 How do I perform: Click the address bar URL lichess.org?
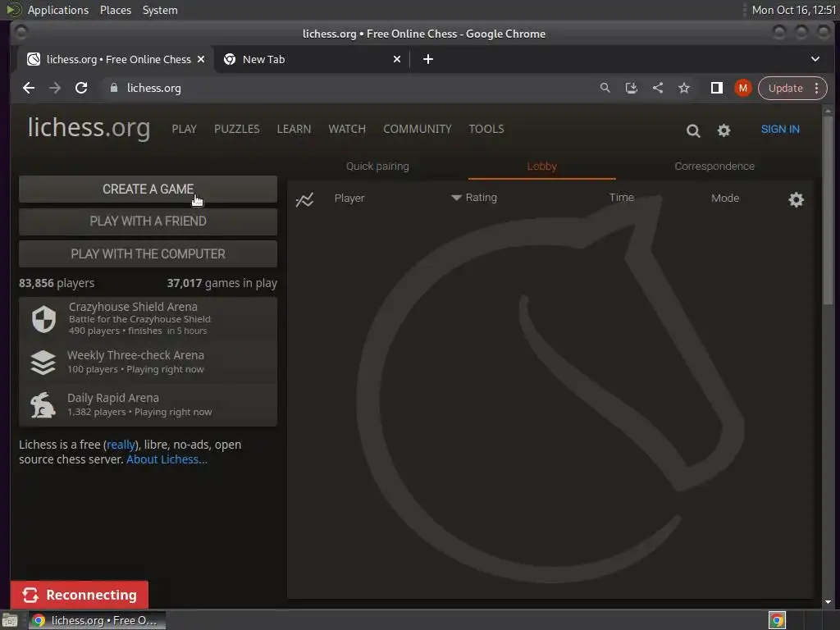click(153, 88)
